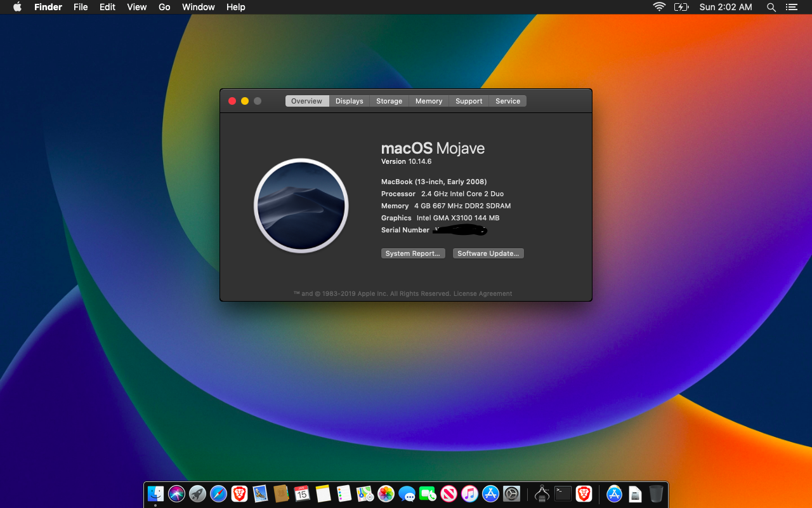The width and height of the screenshot is (812, 508).
Task: Switch to the Service tab
Action: pyautogui.click(x=508, y=101)
